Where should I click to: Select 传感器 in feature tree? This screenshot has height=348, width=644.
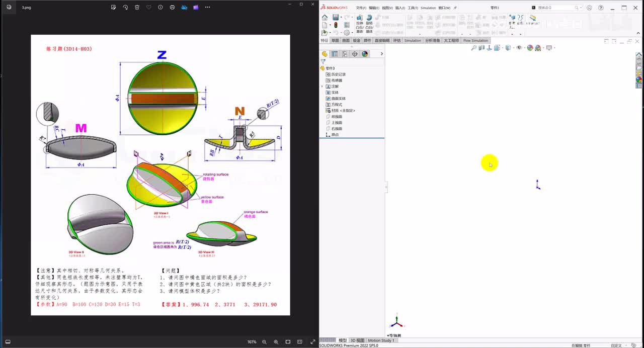click(x=334, y=80)
